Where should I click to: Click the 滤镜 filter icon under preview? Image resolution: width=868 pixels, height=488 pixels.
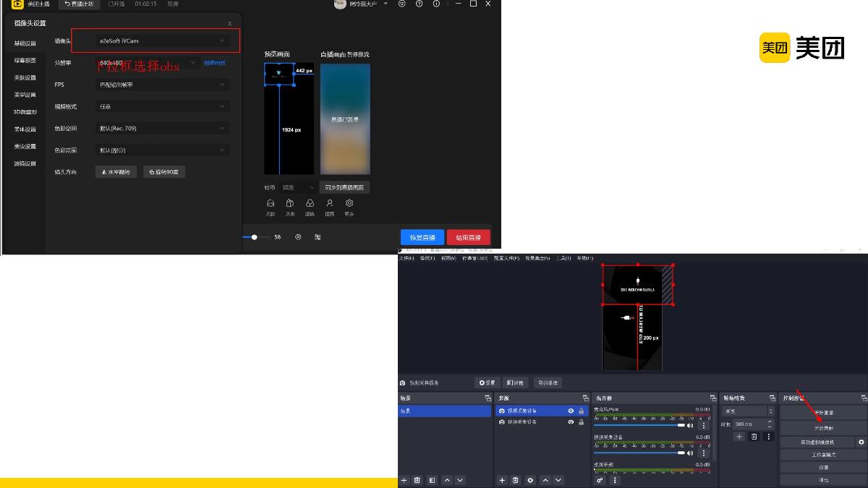coord(310,204)
